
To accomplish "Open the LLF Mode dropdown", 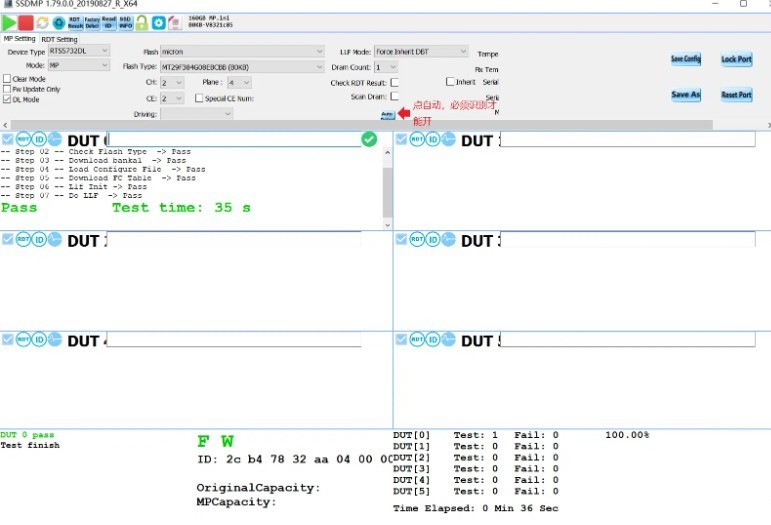I will coord(421,52).
